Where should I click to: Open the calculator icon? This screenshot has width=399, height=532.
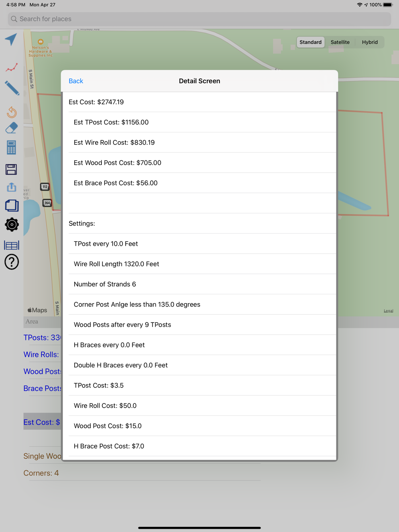11,148
